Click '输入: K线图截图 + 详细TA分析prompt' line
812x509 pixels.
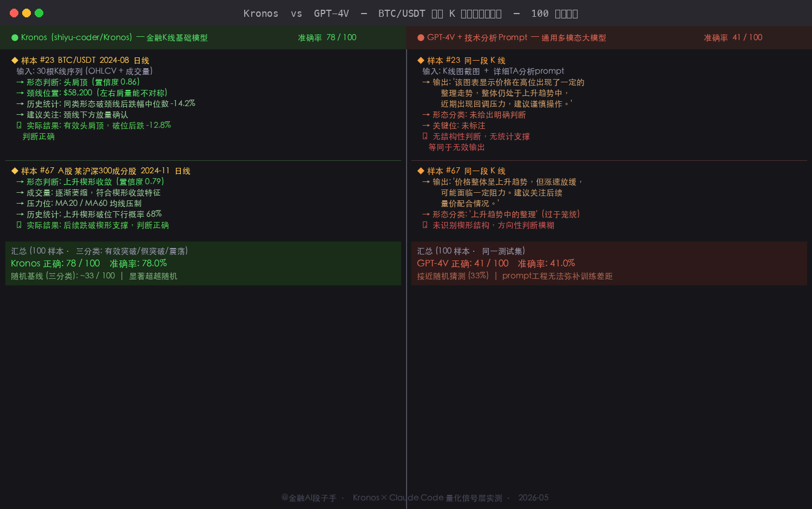pyautogui.click(x=493, y=71)
